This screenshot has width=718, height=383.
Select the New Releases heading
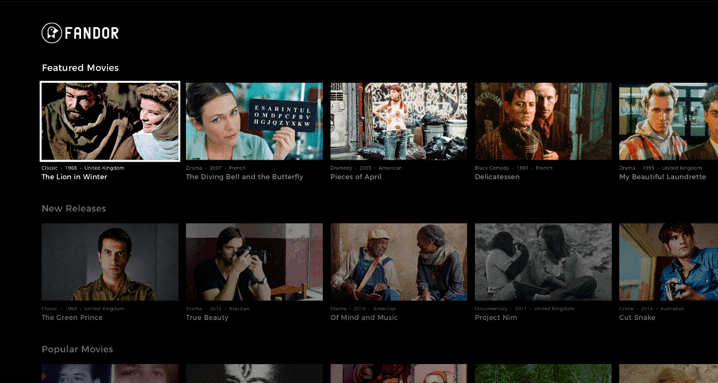[74, 208]
